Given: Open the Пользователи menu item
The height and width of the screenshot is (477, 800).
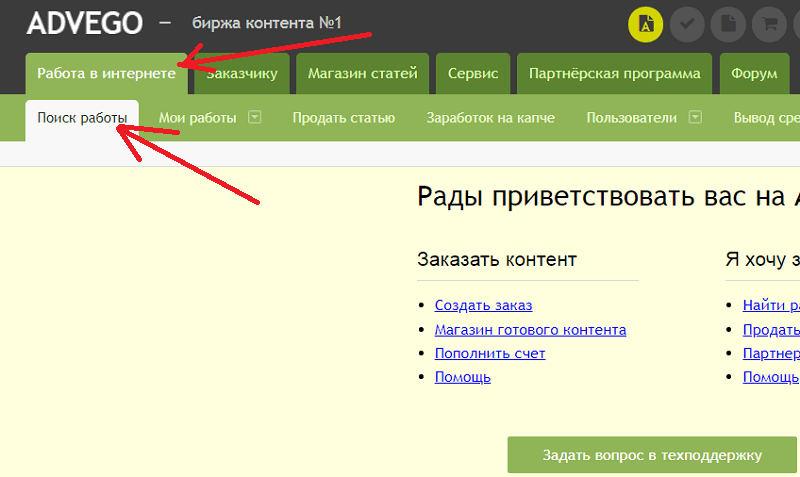Looking at the screenshot, I should pos(632,118).
